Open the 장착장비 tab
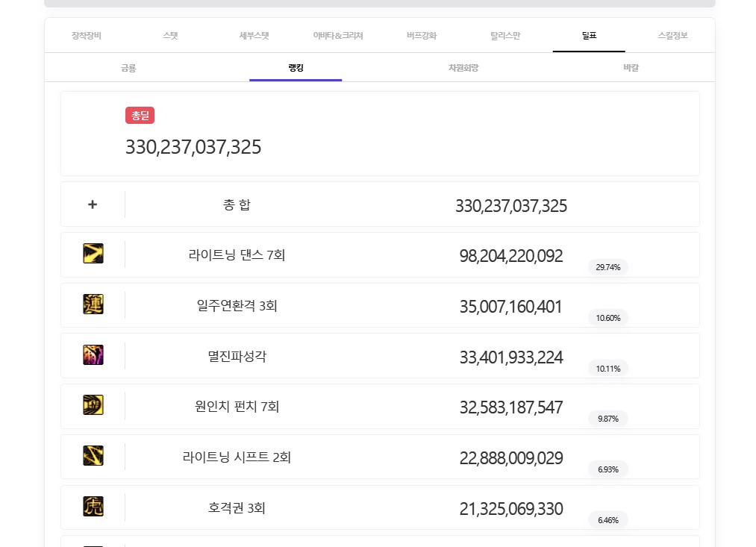 point(86,36)
